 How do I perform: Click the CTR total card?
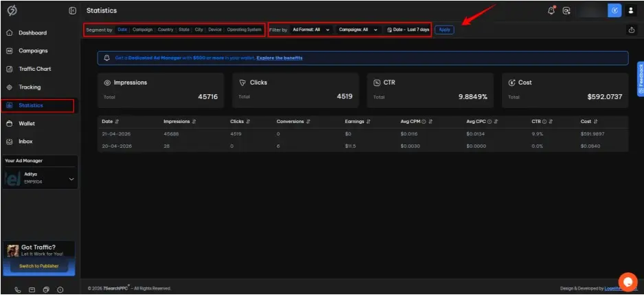(430, 91)
